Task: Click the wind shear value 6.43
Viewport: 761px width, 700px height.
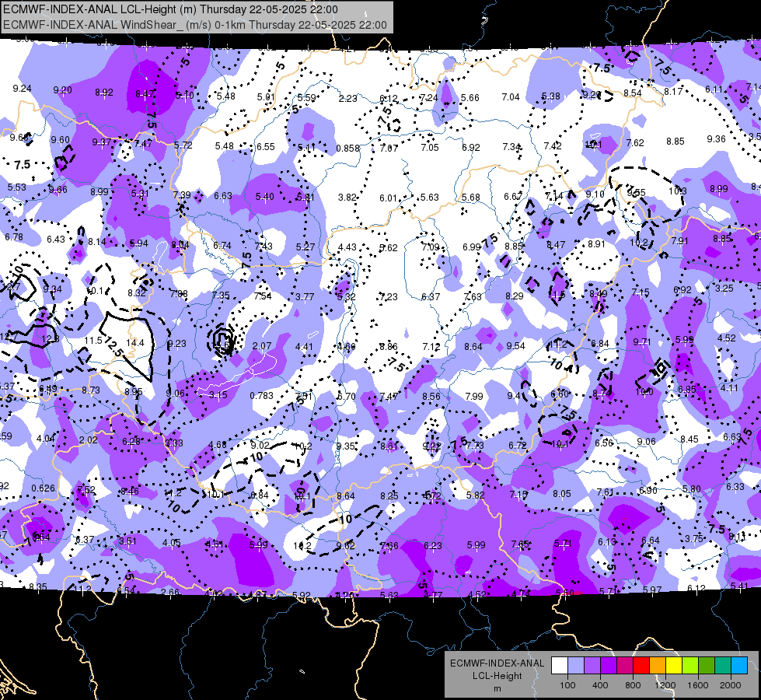Action: (56, 239)
